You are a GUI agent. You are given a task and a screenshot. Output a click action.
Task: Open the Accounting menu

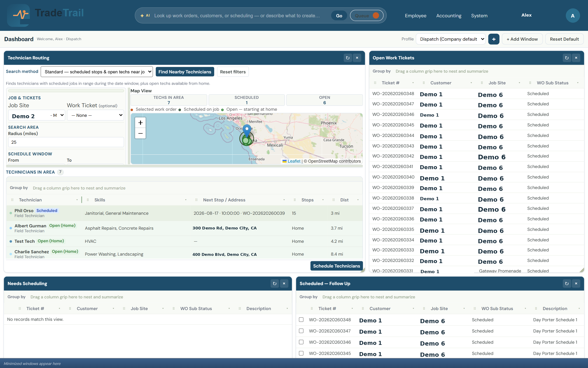click(x=449, y=16)
